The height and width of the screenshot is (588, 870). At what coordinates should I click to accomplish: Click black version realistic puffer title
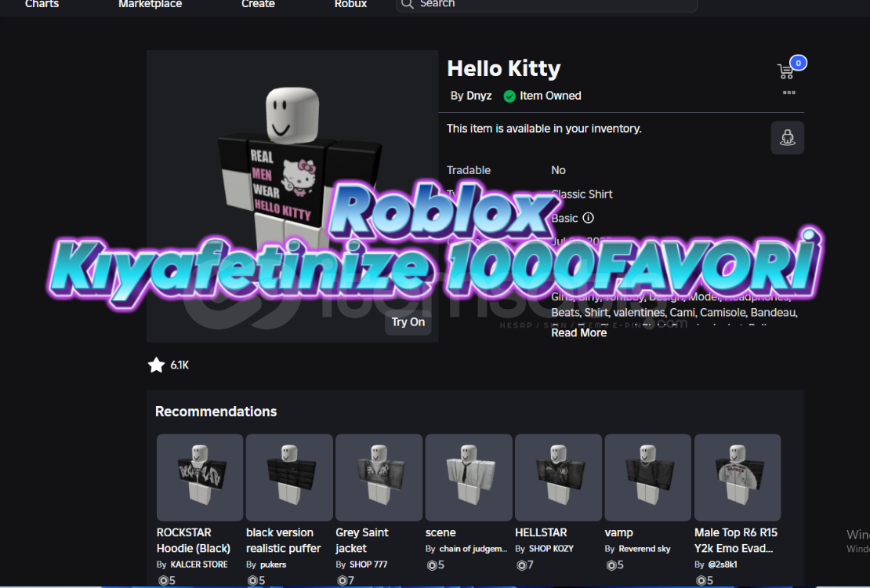pyautogui.click(x=284, y=540)
